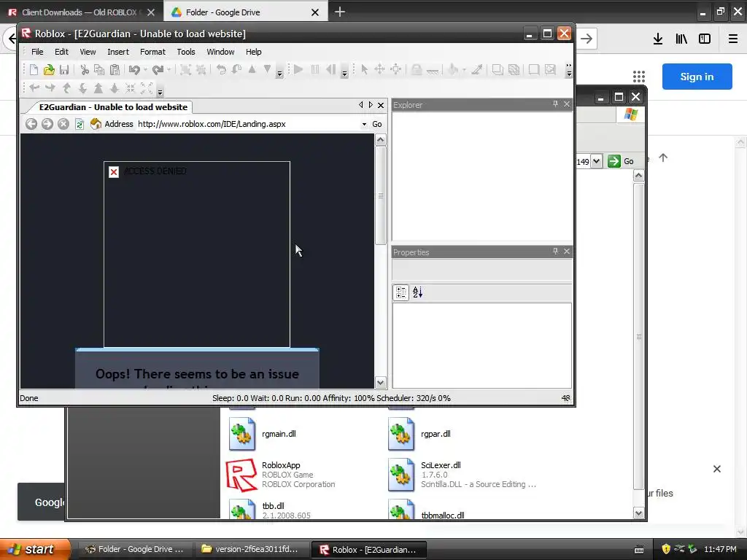Click the Refresh page icon in Roblox browser
747x560 pixels.
tap(80, 124)
